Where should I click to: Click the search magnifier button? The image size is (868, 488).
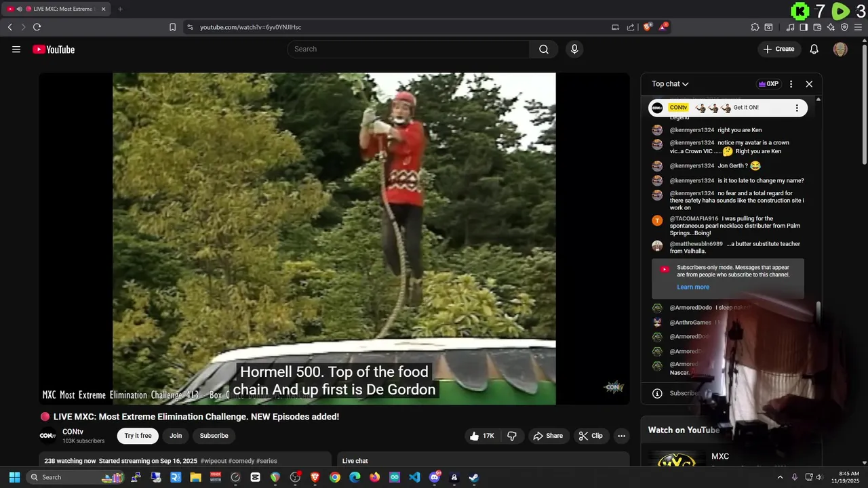[544, 49]
